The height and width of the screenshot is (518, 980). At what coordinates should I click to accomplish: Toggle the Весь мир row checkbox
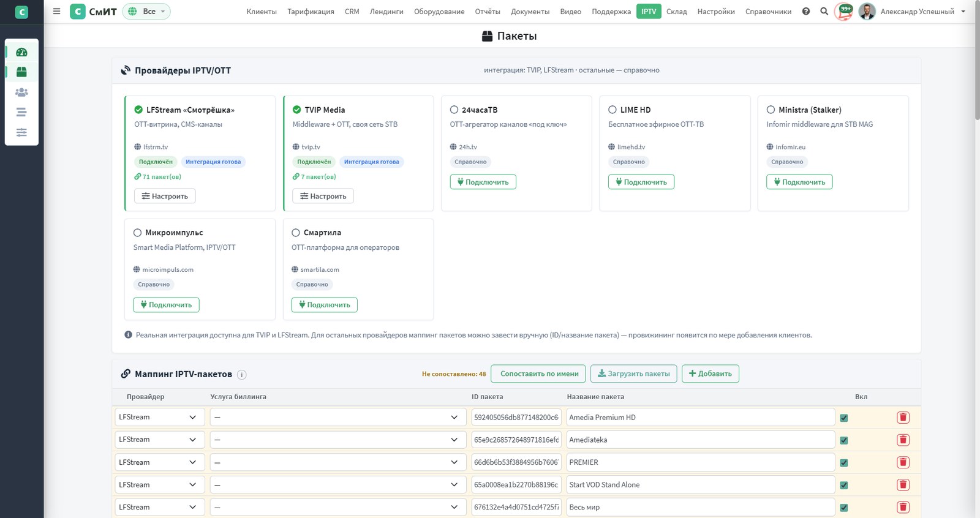[x=844, y=508]
